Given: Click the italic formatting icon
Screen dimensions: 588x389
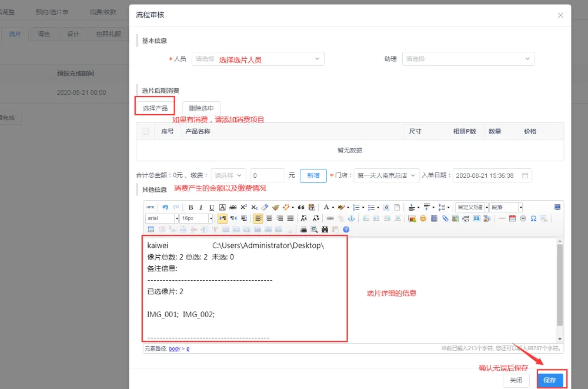Looking at the screenshot, I should click(x=201, y=207).
